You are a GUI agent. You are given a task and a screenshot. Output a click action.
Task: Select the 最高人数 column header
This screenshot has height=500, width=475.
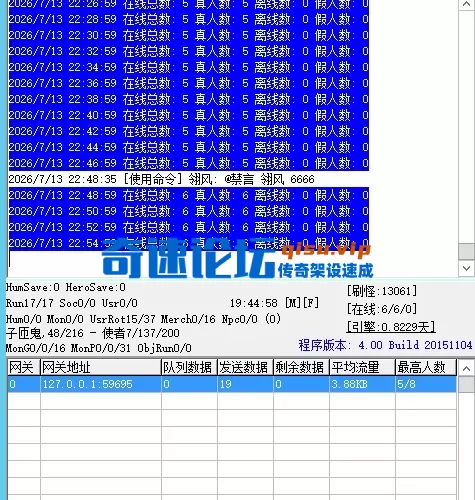coord(426,368)
